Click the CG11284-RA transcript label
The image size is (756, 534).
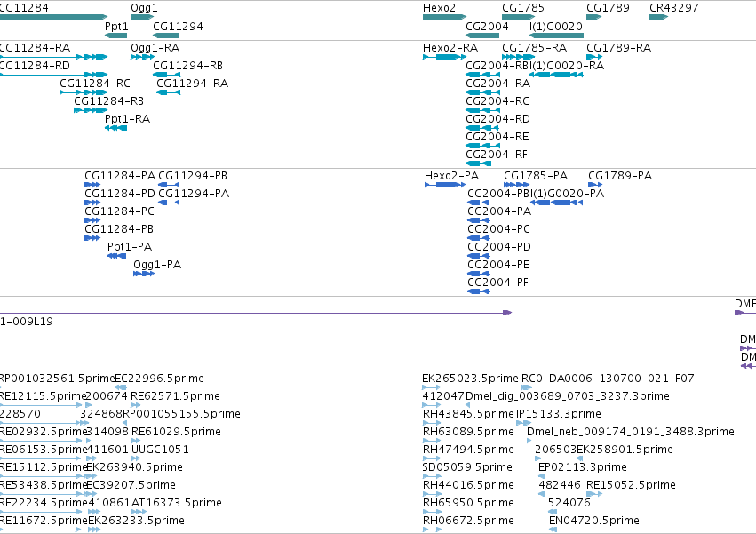tap(35, 48)
